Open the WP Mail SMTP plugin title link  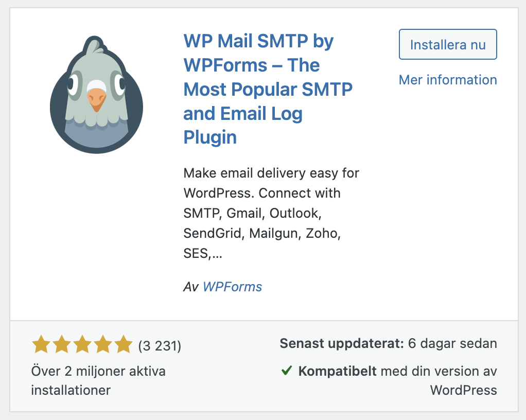[x=268, y=89]
